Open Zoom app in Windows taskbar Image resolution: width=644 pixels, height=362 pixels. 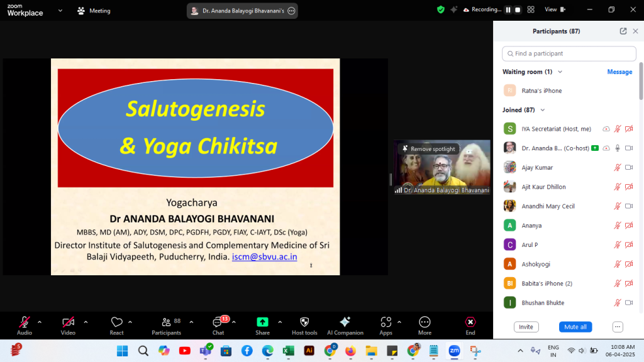tap(453, 350)
